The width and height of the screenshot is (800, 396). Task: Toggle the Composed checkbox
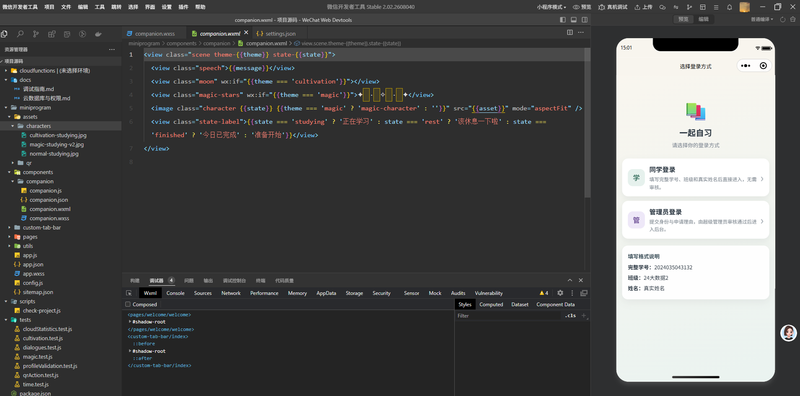pyautogui.click(x=128, y=304)
